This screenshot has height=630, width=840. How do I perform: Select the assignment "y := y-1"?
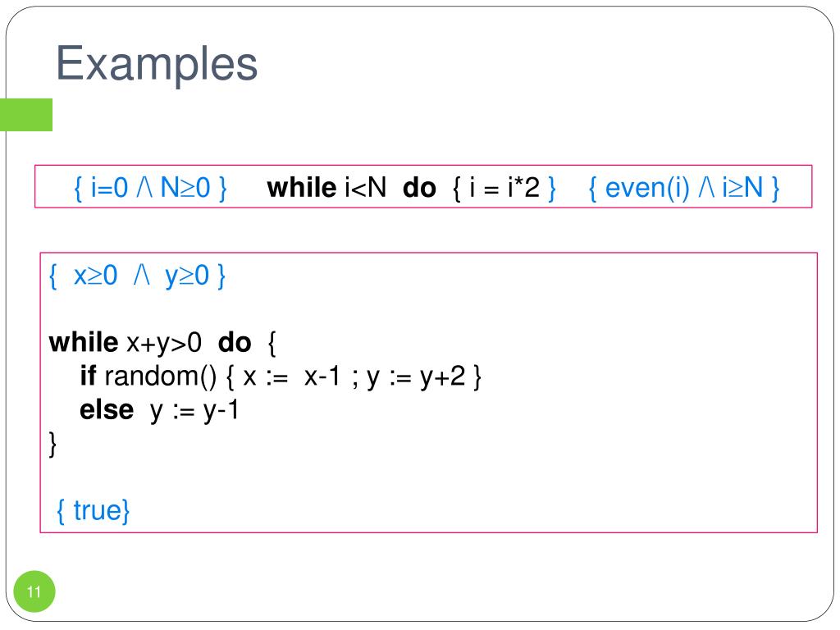[x=194, y=409]
